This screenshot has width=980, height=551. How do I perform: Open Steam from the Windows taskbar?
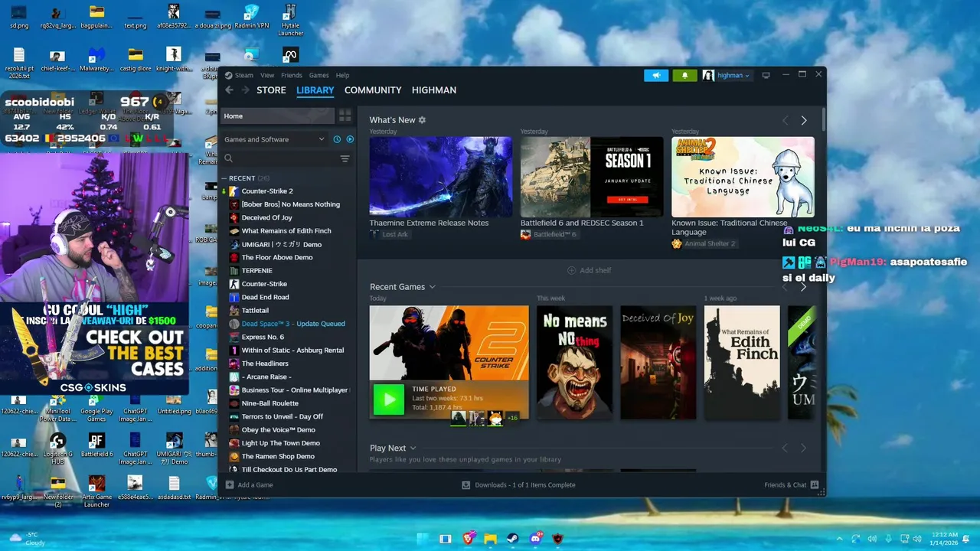513,539
